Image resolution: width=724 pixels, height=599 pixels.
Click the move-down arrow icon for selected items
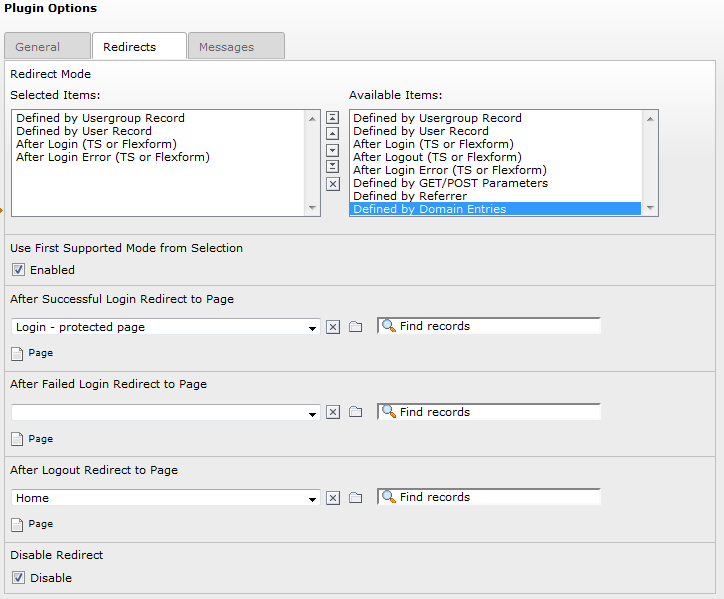coord(333,150)
